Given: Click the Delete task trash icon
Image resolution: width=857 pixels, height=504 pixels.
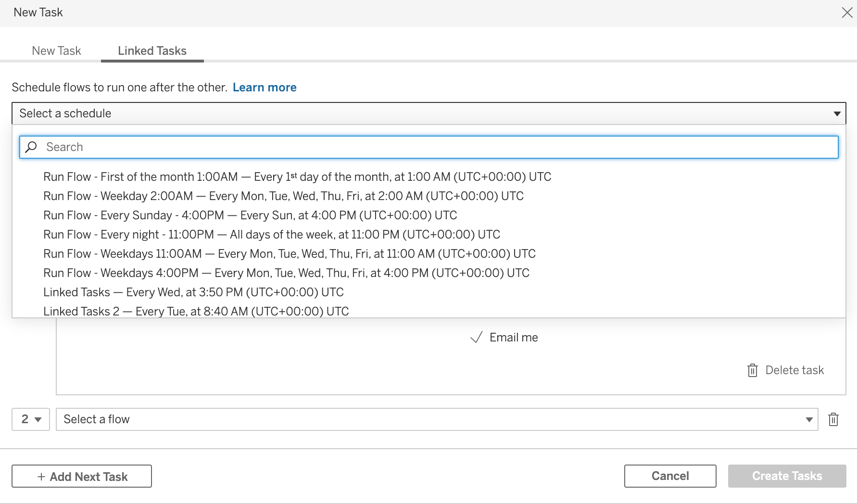Looking at the screenshot, I should 753,370.
